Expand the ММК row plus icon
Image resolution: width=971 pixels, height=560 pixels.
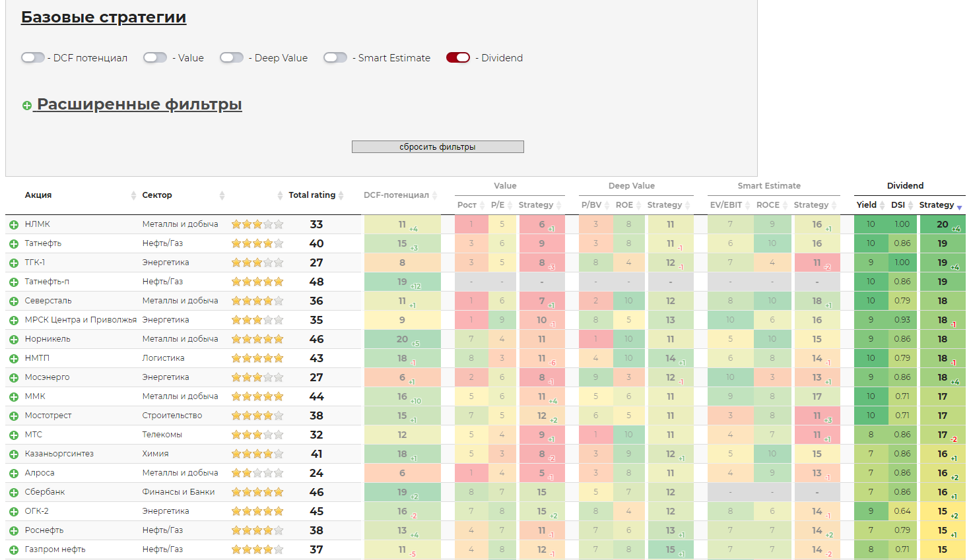tap(14, 397)
